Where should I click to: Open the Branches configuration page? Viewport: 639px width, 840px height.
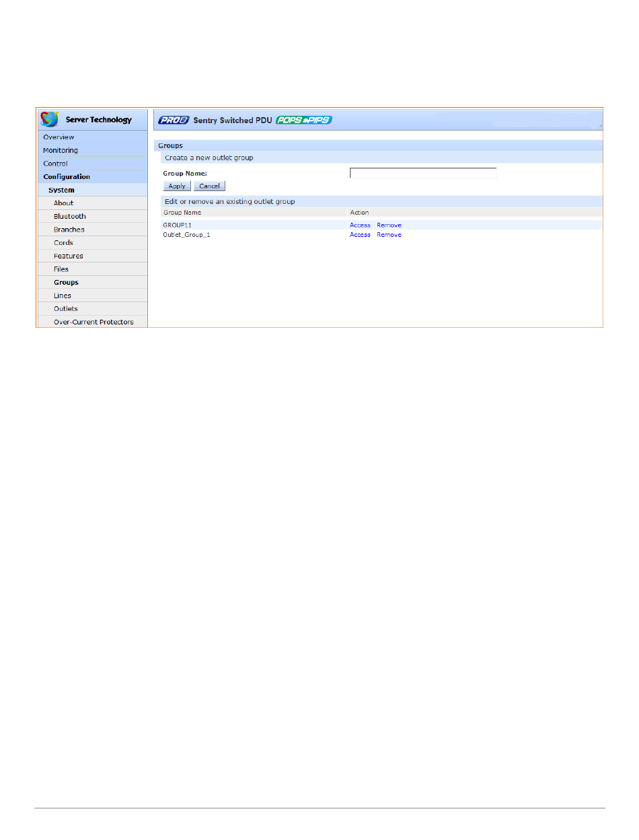point(91,230)
